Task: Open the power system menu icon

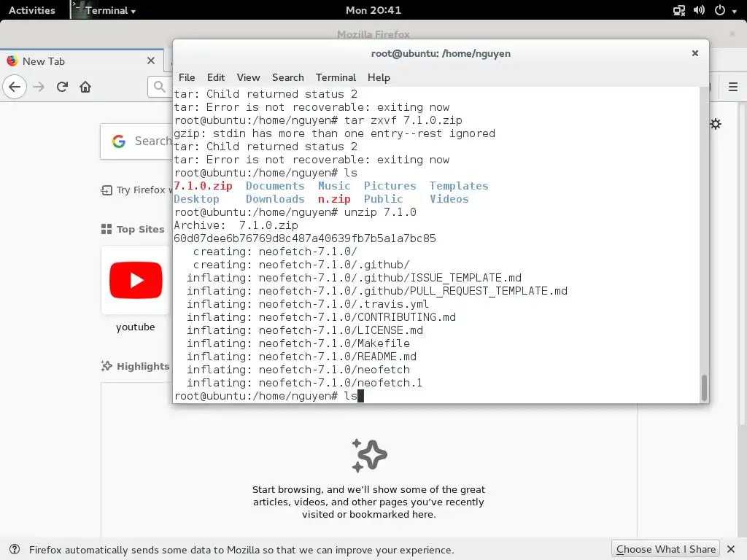Action: pos(720,10)
